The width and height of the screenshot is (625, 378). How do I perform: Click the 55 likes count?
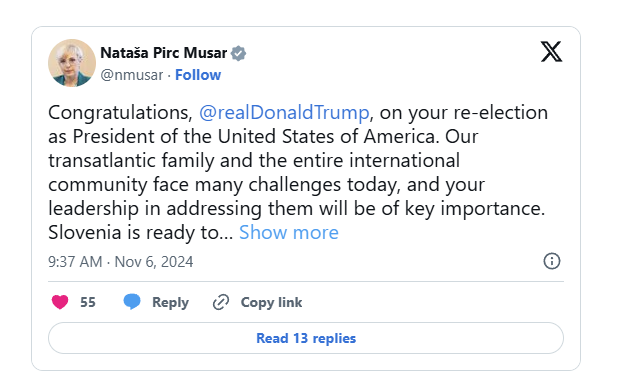tap(88, 302)
